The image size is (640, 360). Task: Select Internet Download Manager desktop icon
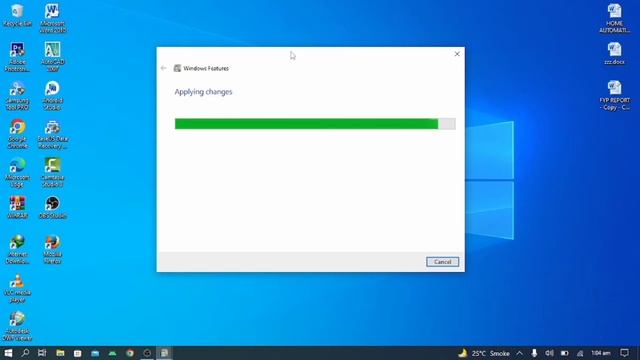pyautogui.click(x=18, y=249)
